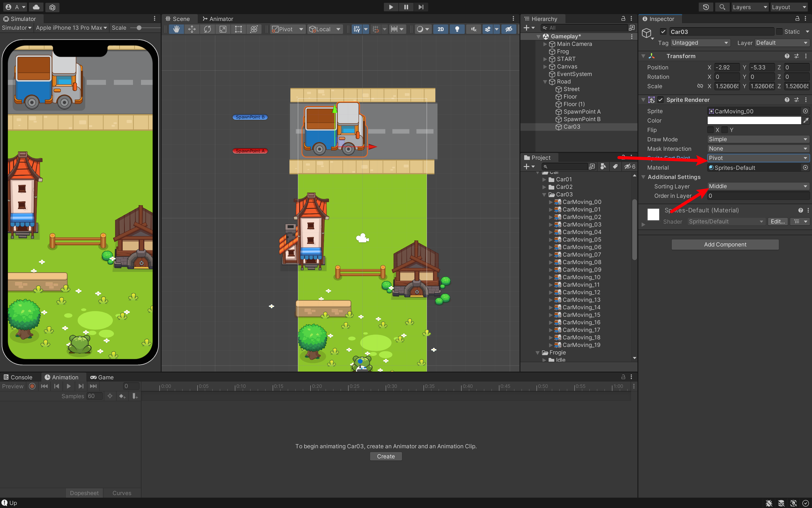Lock the Inspector panel
Viewport: 812px width, 508px height.
(x=797, y=19)
